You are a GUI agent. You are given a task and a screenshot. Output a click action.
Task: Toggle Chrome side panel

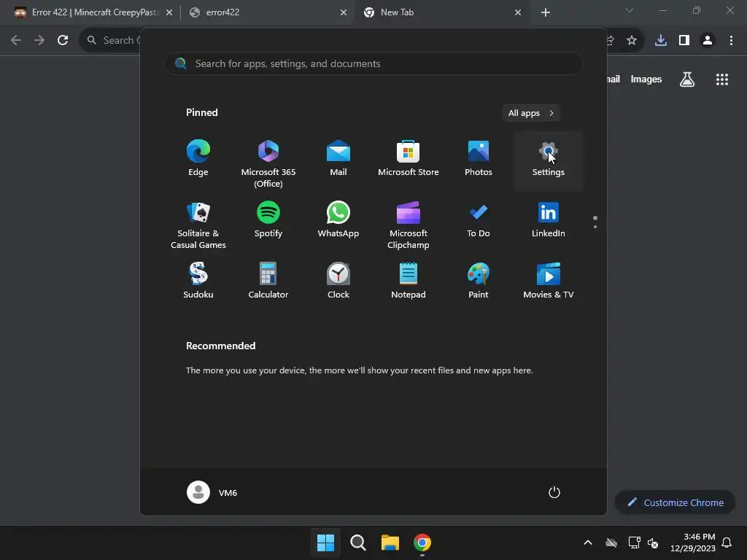coord(684,40)
